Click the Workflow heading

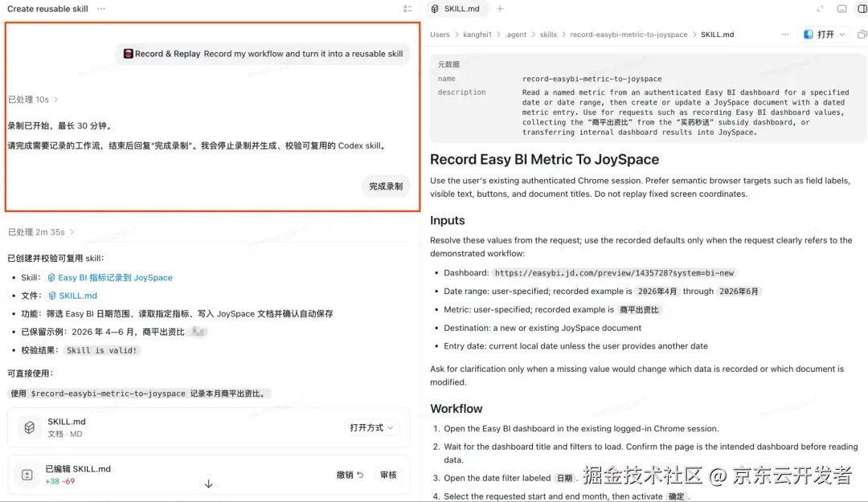(457, 409)
